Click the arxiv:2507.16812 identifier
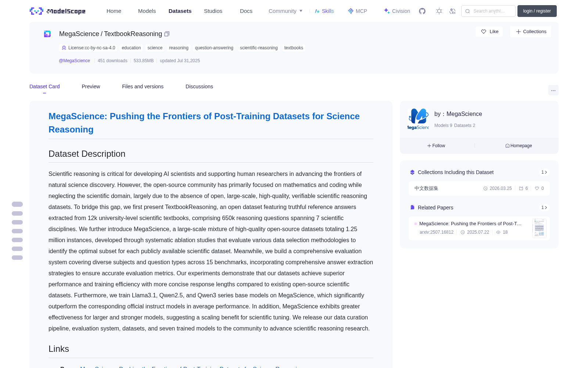The height and width of the screenshot is (368, 588). [437, 232]
